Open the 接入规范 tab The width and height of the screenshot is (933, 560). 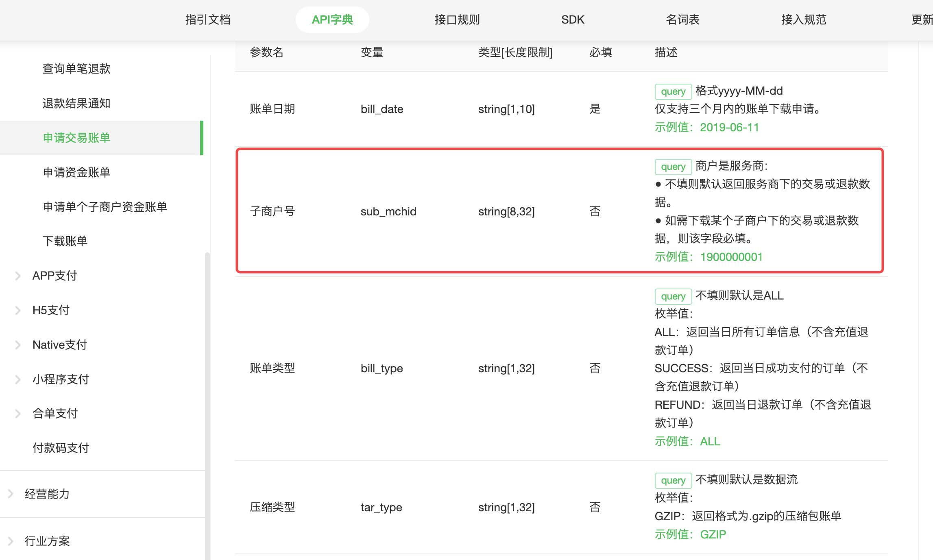(803, 20)
